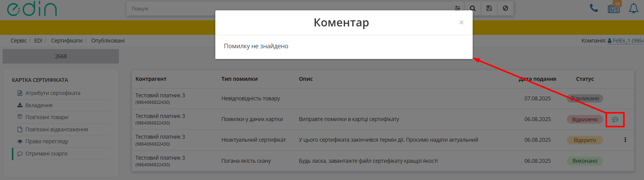The image size is (644, 180).
Task: Click description Виправте помилки в картці сертифікату
Action: pos(349,119)
